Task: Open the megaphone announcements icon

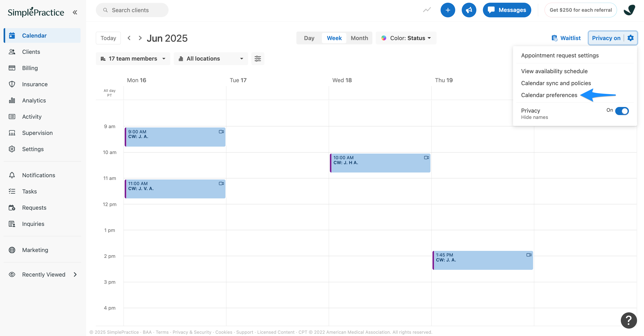Action: (469, 10)
